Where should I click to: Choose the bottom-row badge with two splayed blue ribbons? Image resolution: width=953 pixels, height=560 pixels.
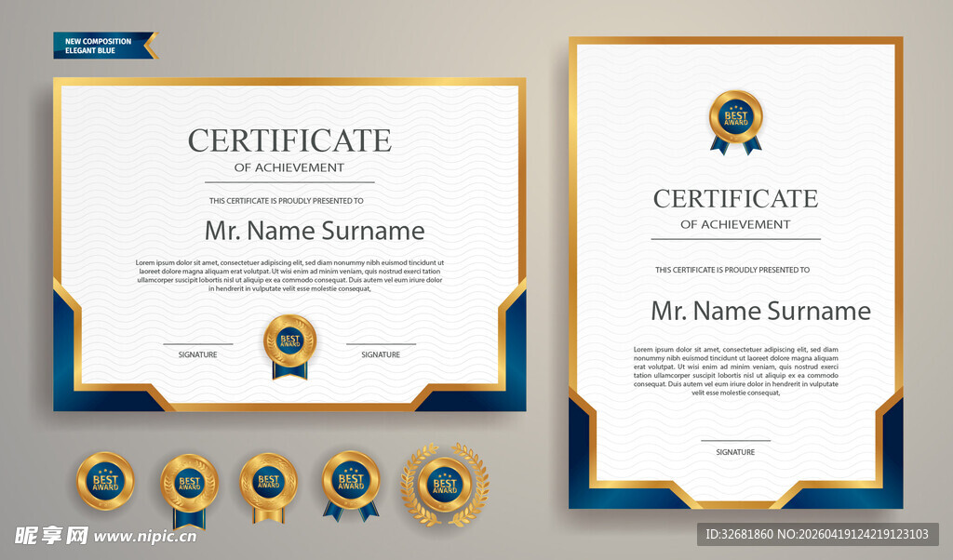point(351,483)
